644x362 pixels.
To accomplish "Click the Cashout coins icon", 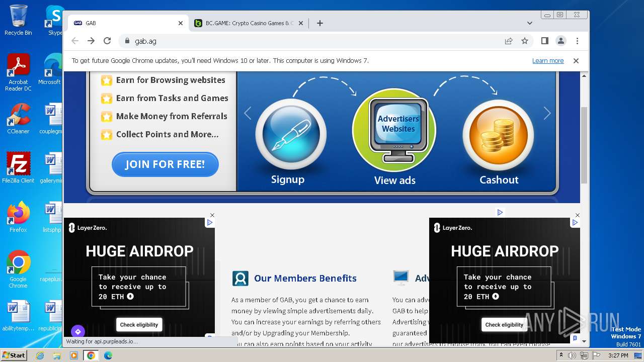I will [498, 134].
